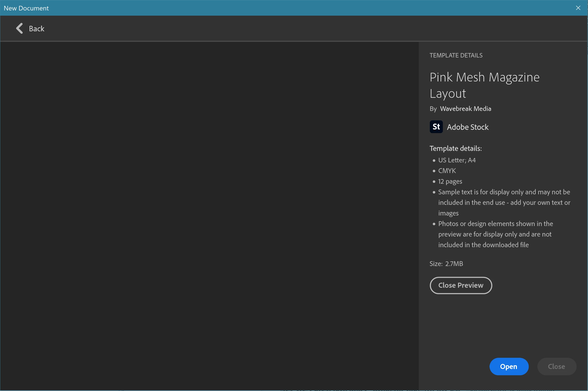
Task: Click the New Document title bar text
Action: click(26, 8)
